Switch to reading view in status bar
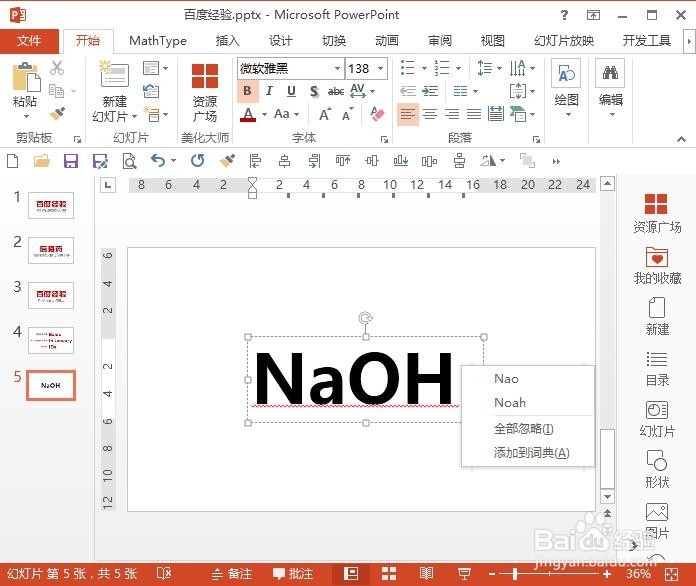Viewport: 696px width, 586px height. click(x=426, y=574)
